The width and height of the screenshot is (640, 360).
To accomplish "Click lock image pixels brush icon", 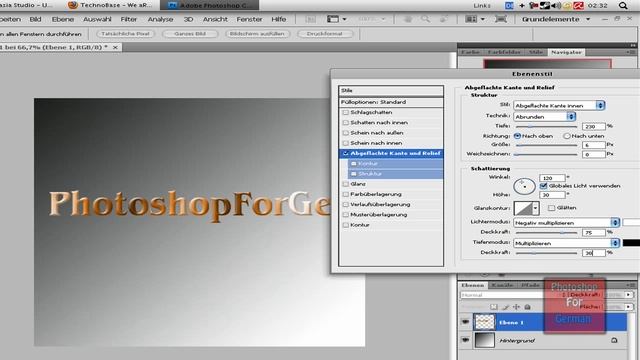I will tap(505, 307).
